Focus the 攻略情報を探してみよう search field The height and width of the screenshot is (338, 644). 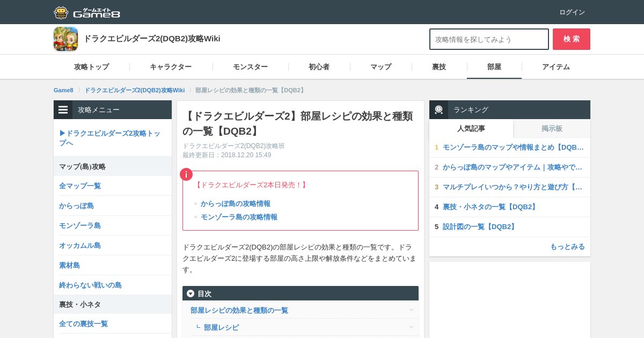(x=489, y=39)
